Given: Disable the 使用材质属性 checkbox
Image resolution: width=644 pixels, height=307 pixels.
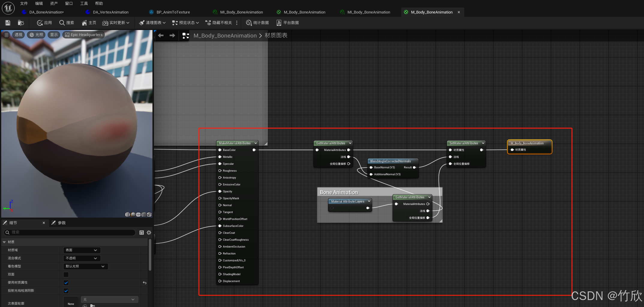Looking at the screenshot, I should click(x=66, y=282).
